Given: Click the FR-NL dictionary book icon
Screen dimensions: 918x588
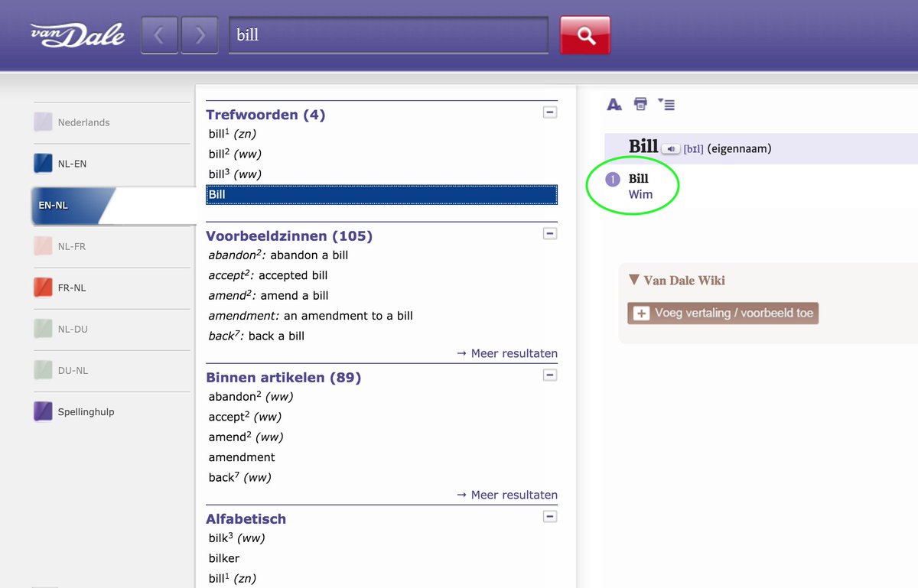Looking at the screenshot, I should pyautogui.click(x=43, y=288).
